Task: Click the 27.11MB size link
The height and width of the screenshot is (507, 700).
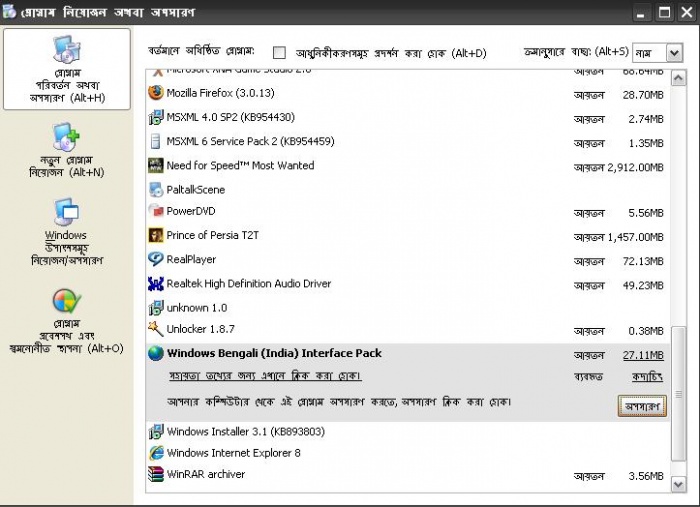Action: (643, 355)
